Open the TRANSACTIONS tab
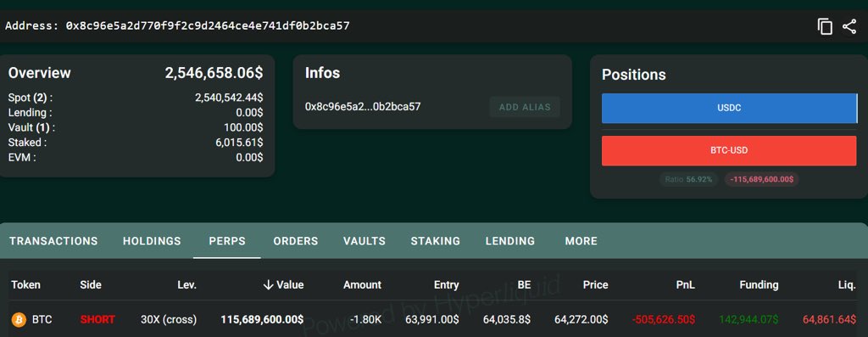This screenshot has width=868, height=337. [x=53, y=241]
